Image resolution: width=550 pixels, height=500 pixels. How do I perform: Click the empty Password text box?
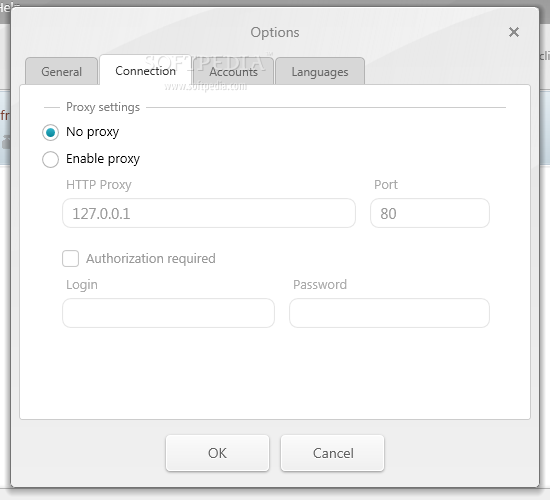(389, 313)
